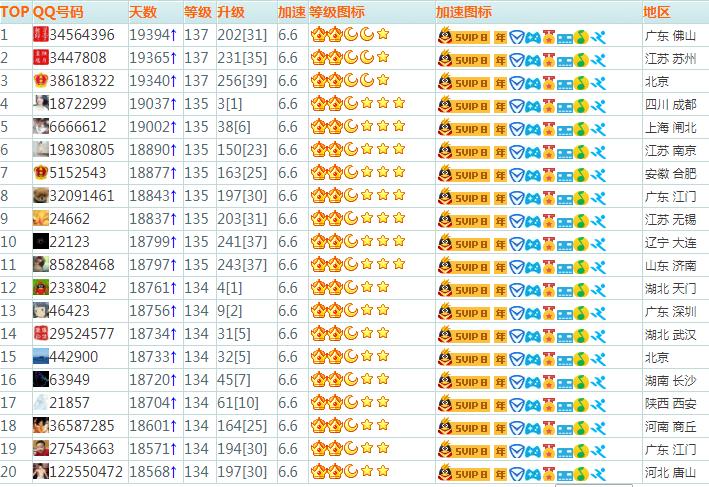Click the region '上海 闸北'
This screenshot has width=709, height=487.
tap(671, 128)
